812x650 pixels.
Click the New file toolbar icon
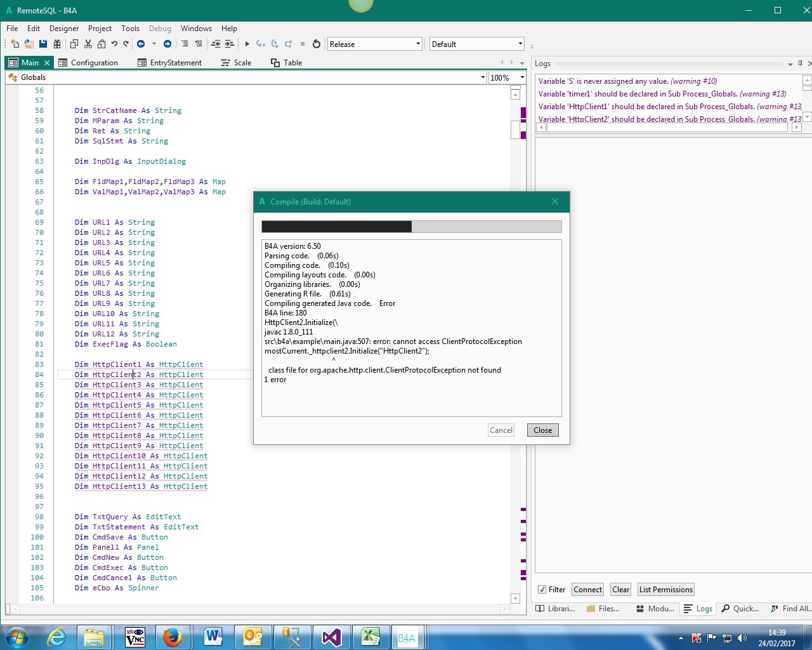(x=15, y=44)
